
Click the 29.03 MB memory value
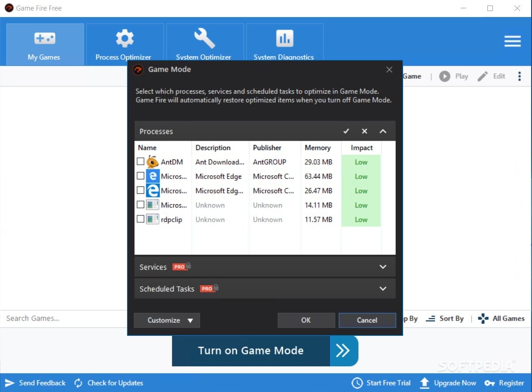318,162
